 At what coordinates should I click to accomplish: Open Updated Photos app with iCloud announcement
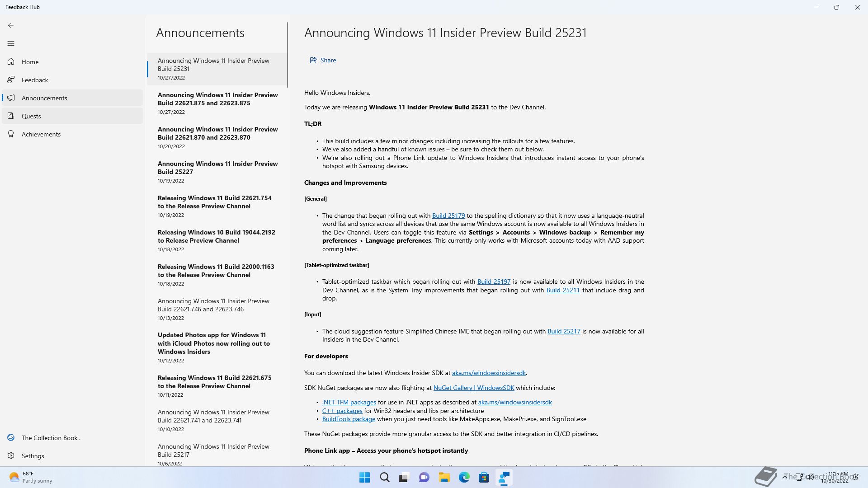point(217,347)
